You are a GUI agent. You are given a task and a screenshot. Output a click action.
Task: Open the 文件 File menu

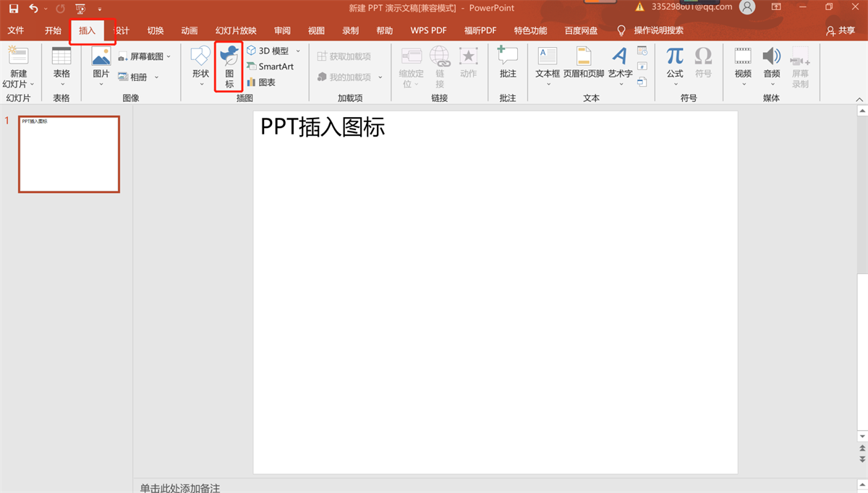coord(16,31)
